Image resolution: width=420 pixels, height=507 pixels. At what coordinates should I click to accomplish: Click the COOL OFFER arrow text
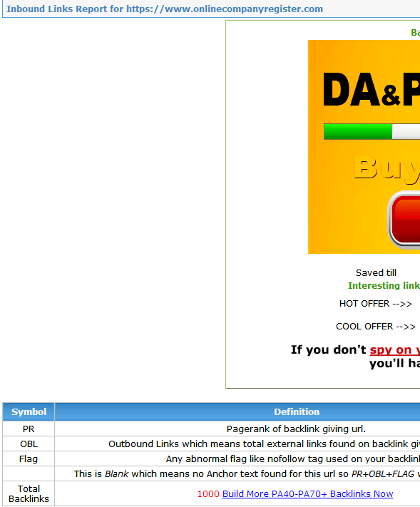click(x=376, y=327)
